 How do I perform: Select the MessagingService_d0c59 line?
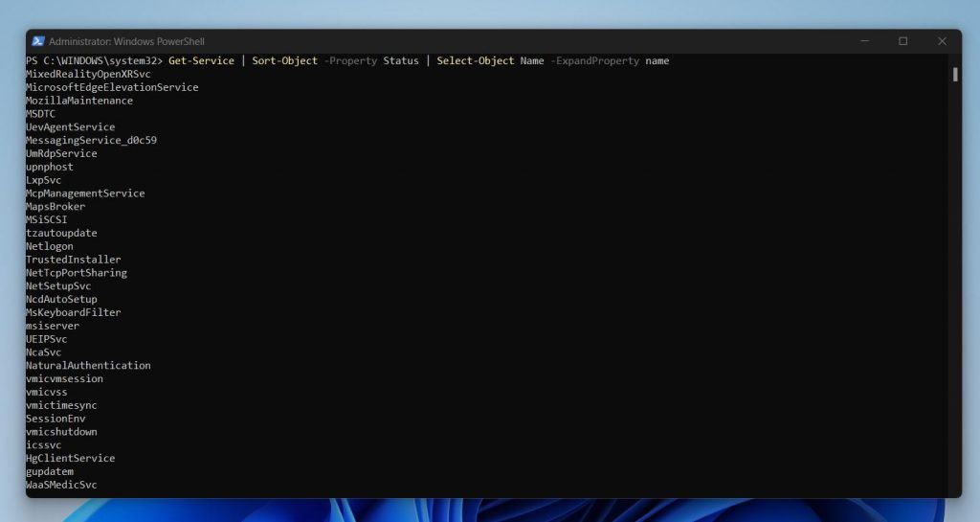pos(91,140)
